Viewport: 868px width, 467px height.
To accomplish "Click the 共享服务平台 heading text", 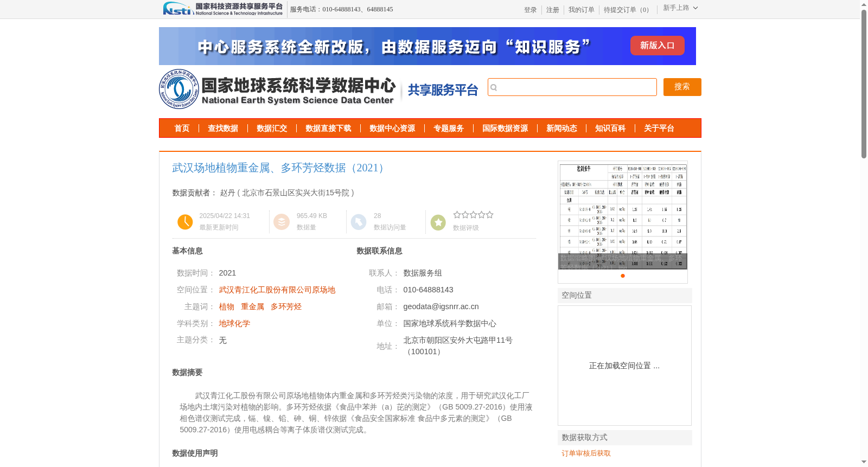I will click(443, 90).
